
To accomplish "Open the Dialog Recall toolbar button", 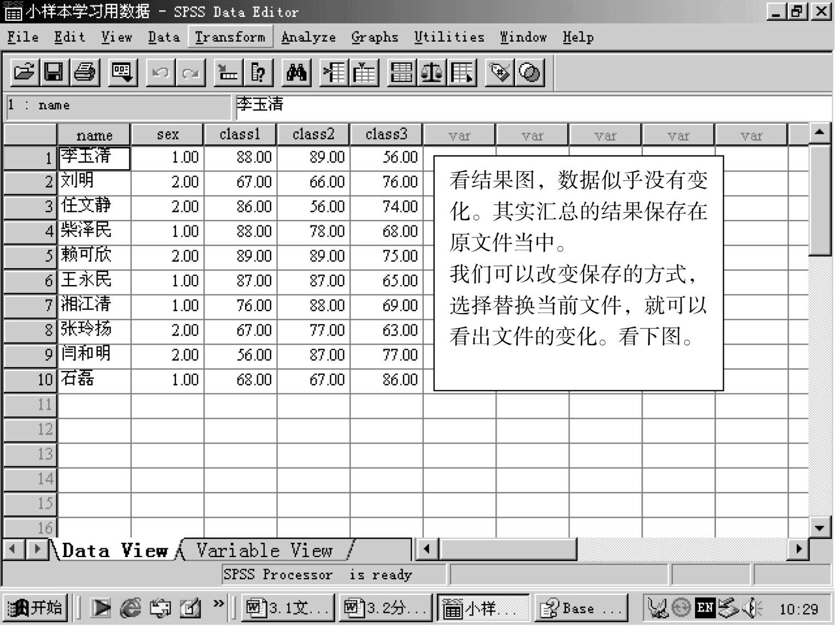I will coord(122,72).
